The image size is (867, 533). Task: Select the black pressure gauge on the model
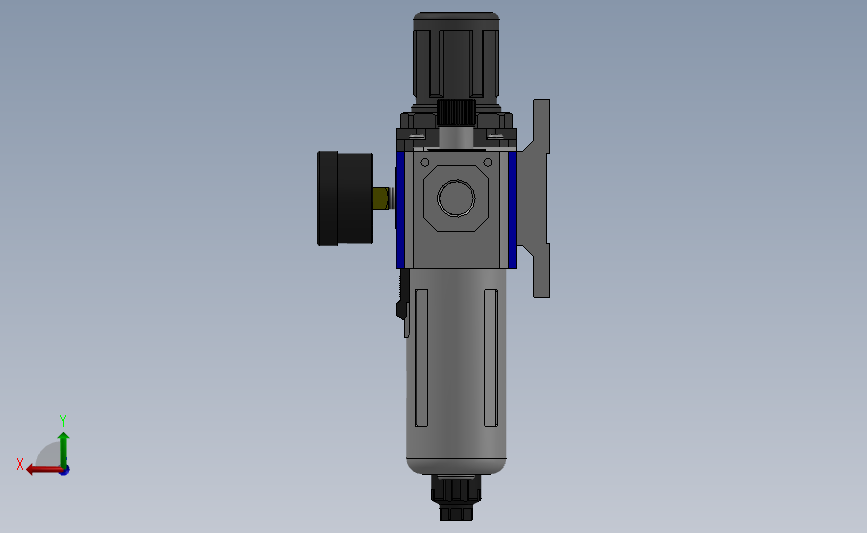(344, 198)
